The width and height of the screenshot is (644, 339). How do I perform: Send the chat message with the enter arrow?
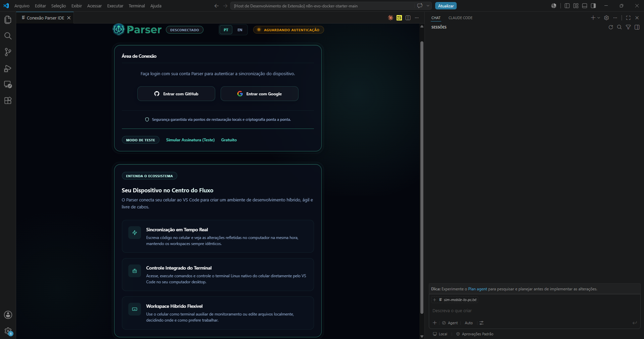(x=635, y=323)
